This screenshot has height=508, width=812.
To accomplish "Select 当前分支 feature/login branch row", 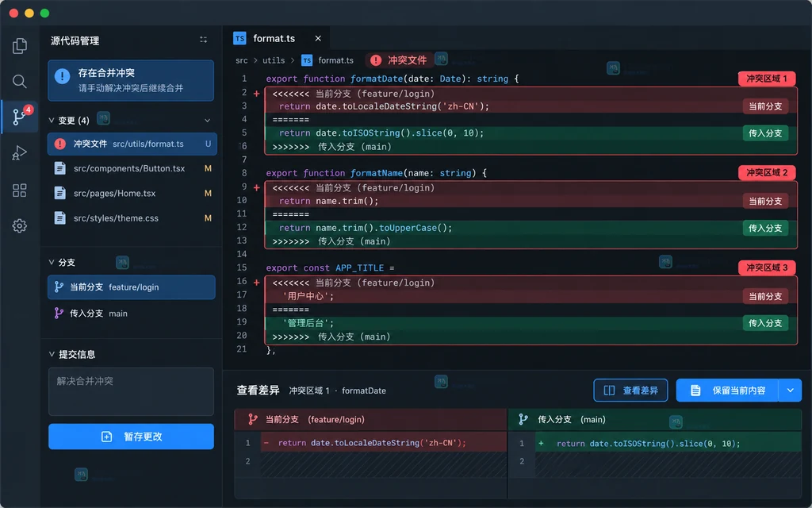I will (132, 287).
